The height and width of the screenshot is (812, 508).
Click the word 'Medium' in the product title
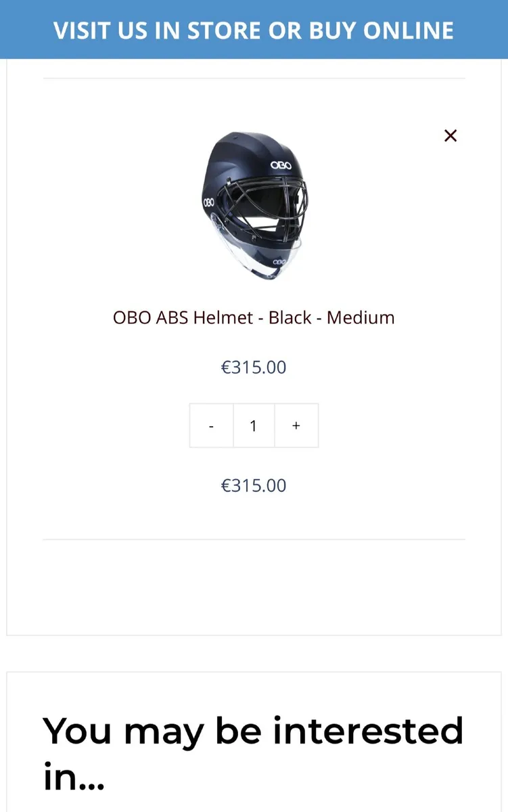tap(361, 317)
